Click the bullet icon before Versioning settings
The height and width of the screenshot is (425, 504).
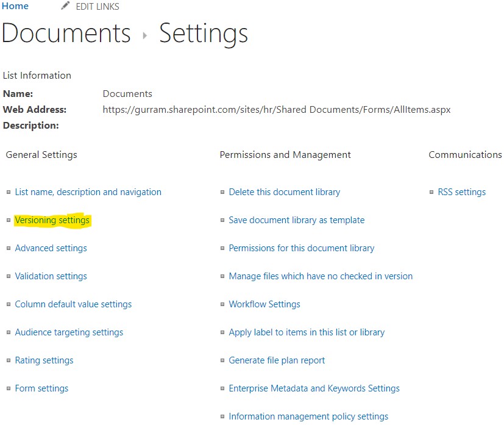click(7, 220)
